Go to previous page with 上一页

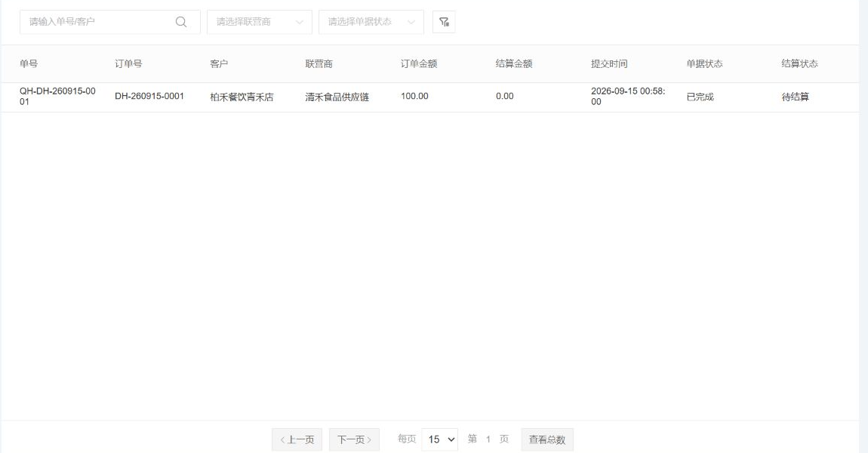coord(297,439)
